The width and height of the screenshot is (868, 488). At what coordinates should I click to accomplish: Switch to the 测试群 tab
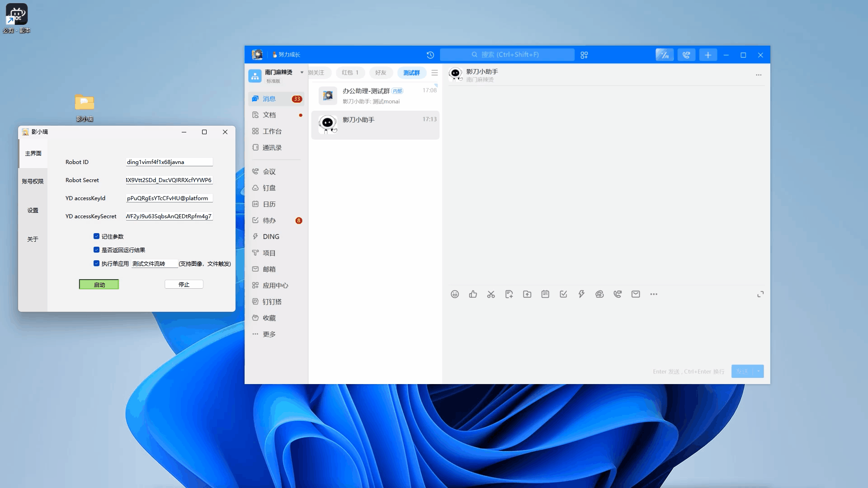pos(411,73)
